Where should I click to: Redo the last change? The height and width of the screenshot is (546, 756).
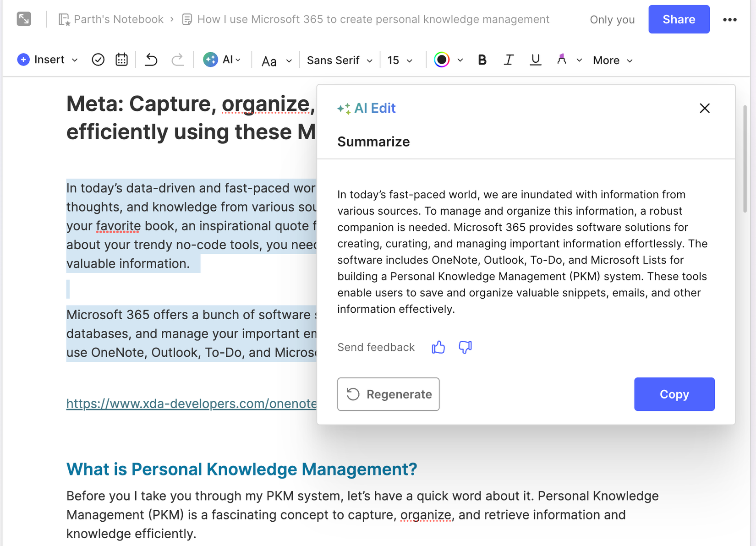177,60
